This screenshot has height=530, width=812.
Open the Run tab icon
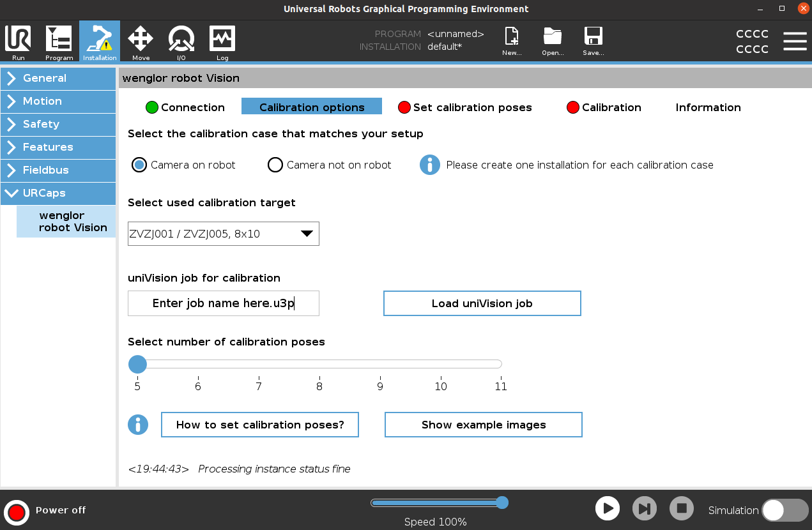(x=18, y=42)
